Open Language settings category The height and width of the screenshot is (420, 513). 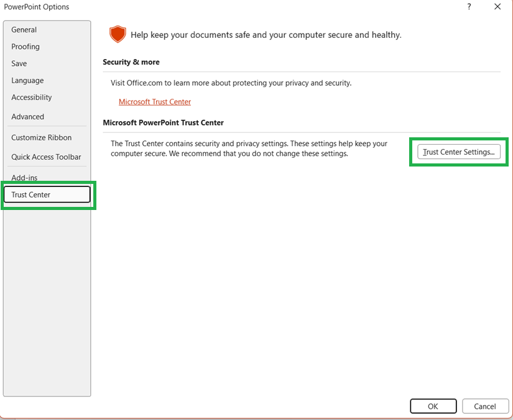point(47,80)
